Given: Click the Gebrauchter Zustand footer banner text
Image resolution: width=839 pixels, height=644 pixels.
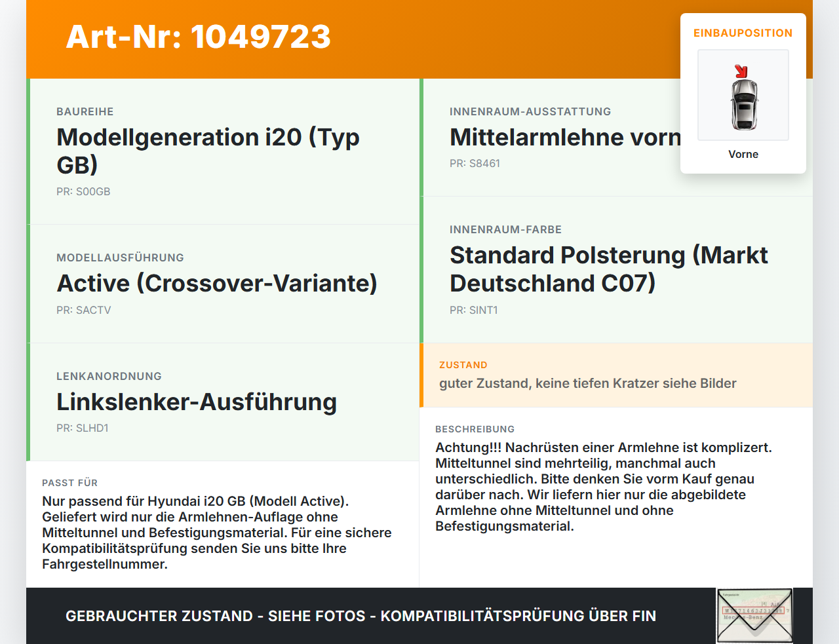Looking at the screenshot, I should (361, 616).
